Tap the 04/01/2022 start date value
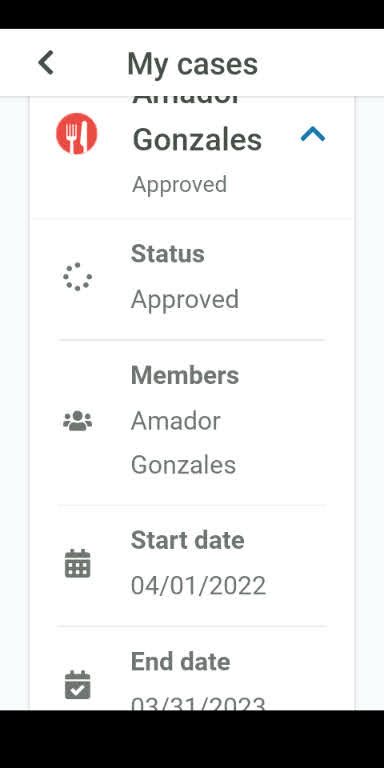The image size is (384, 768). pyautogui.click(x=198, y=585)
